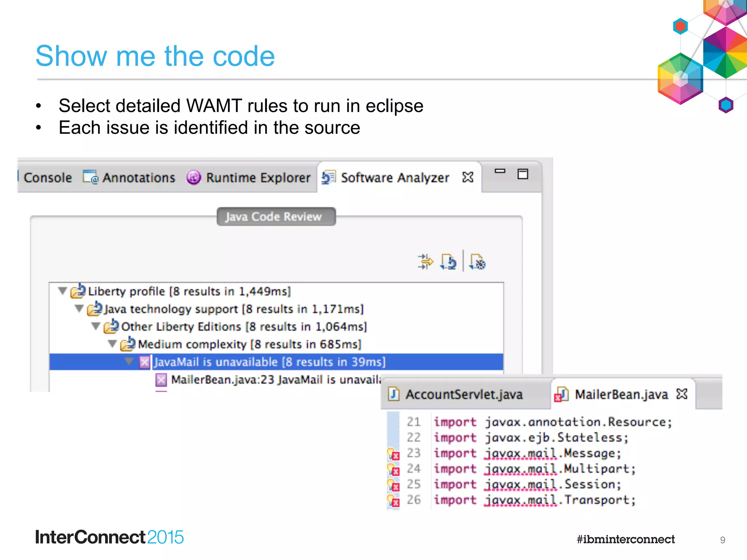Select Java technology support results row
This screenshot has width=747, height=560.
[x=276, y=309]
